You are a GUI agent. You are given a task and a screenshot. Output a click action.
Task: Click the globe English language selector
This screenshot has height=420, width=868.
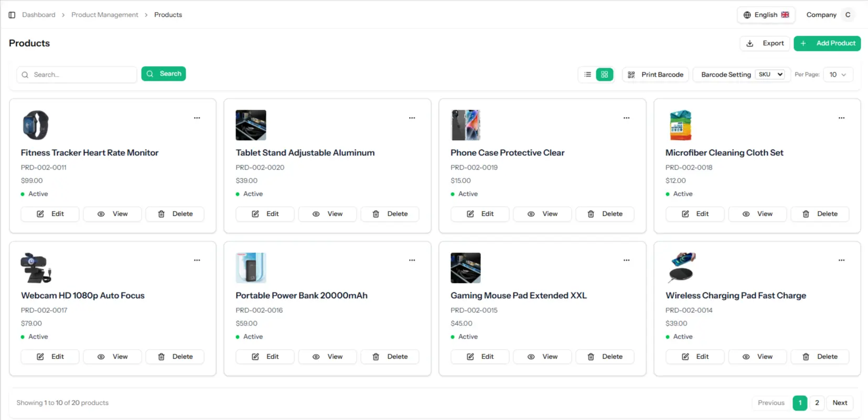click(766, 15)
